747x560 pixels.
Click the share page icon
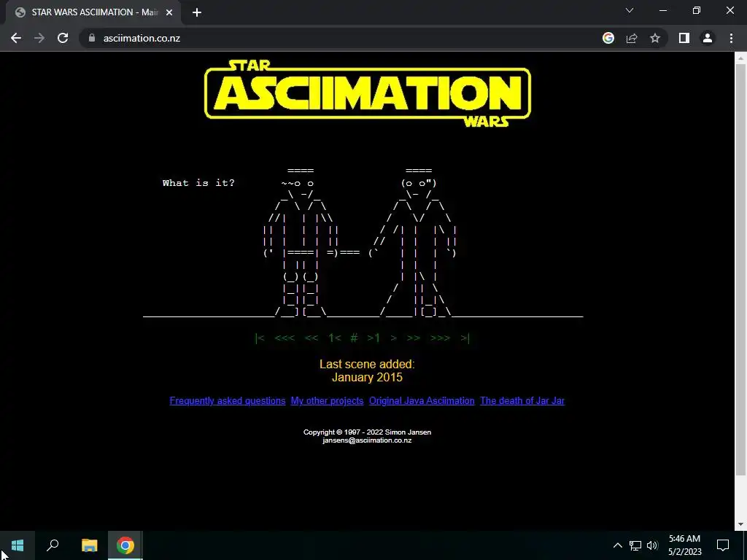tap(632, 38)
